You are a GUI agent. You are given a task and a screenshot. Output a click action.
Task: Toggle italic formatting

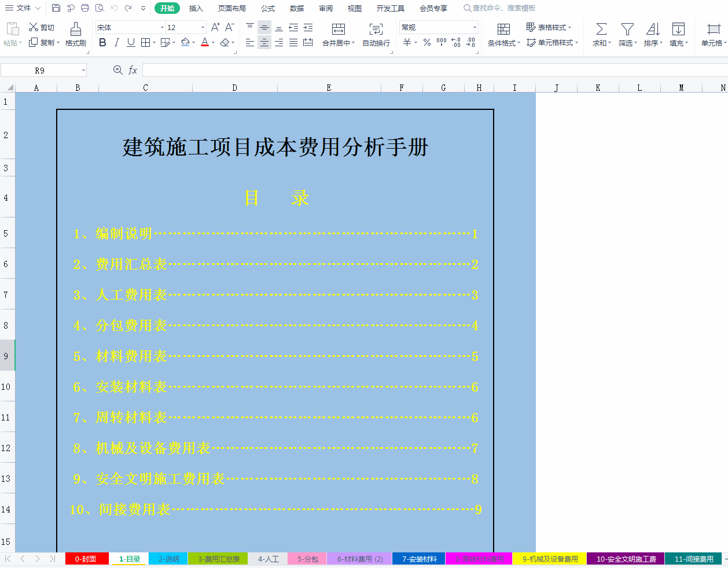(x=117, y=42)
